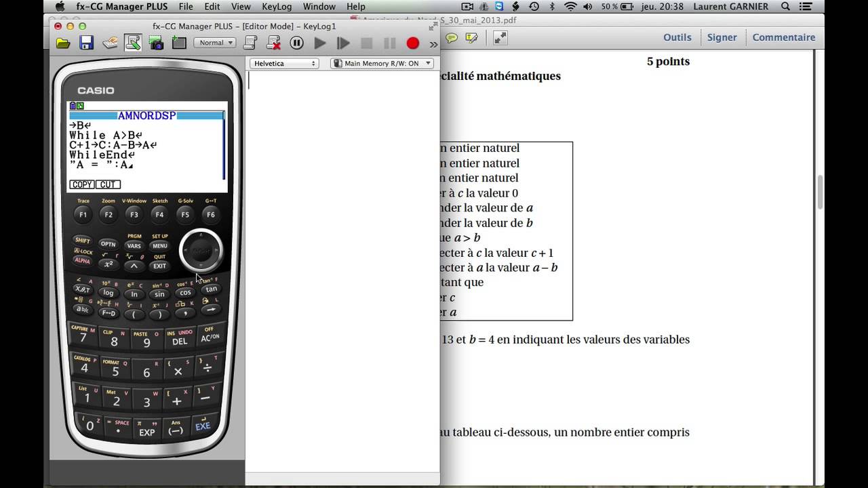Viewport: 868px width, 488px height.
Task: Click the F6 key on calculator
Action: (x=211, y=215)
